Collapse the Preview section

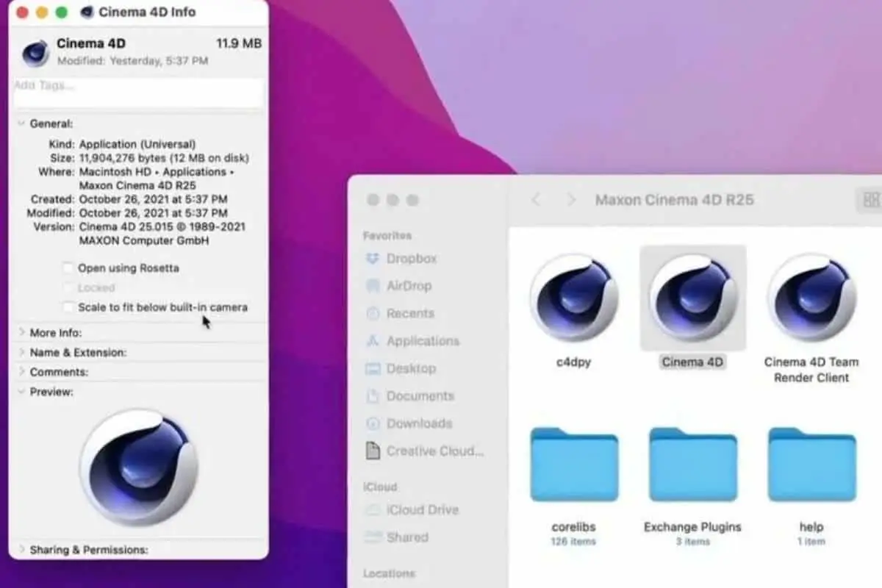[x=21, y=392]
